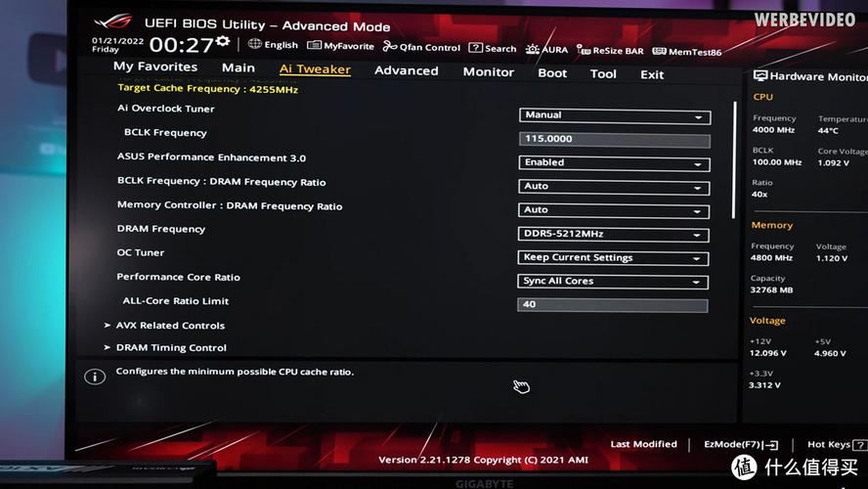This screenshot has width=868, height=489.
Task: Open the Tool tab
Action: click(x=603, y=73)
